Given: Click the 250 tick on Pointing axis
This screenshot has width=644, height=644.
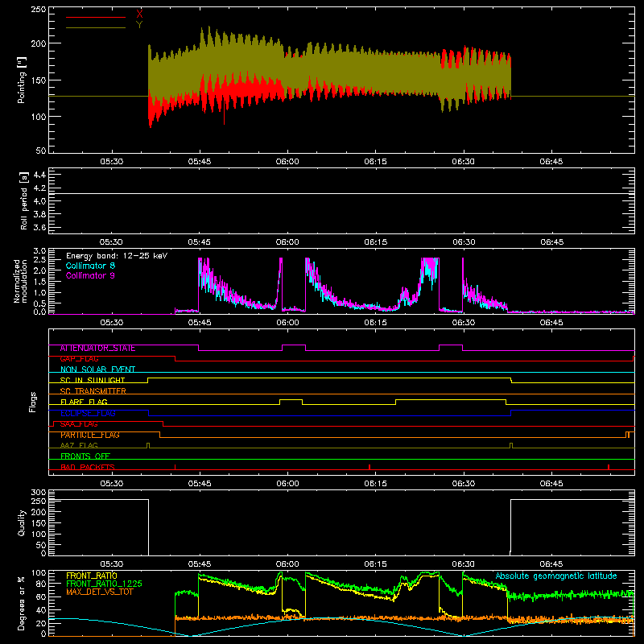Looking at the screenshot, I should (39, 9).
